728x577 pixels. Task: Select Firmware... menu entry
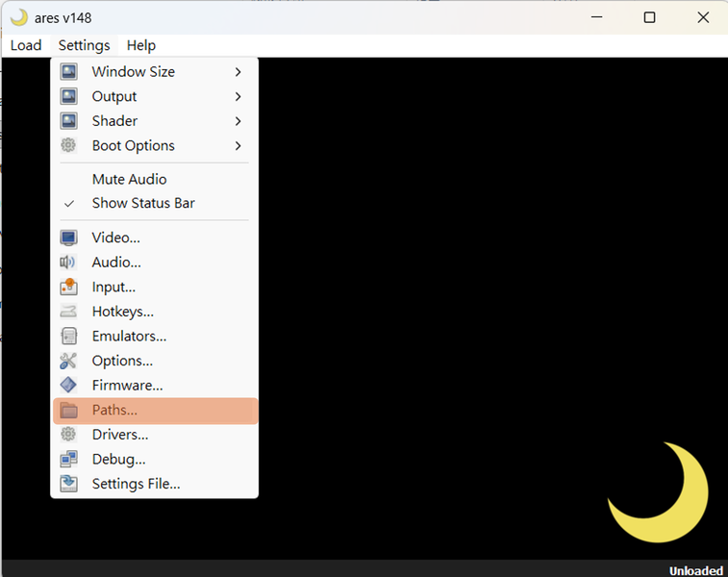click(x=155, y=386)
